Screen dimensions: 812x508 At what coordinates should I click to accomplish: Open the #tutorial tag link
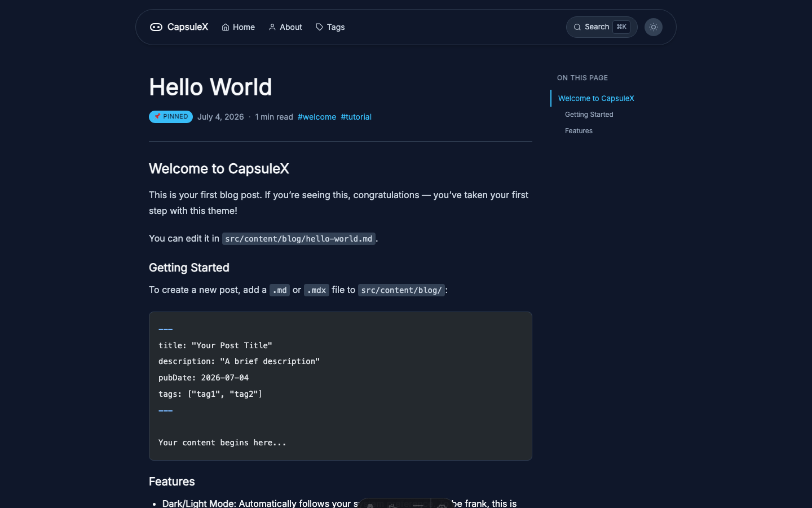point(356,117)
